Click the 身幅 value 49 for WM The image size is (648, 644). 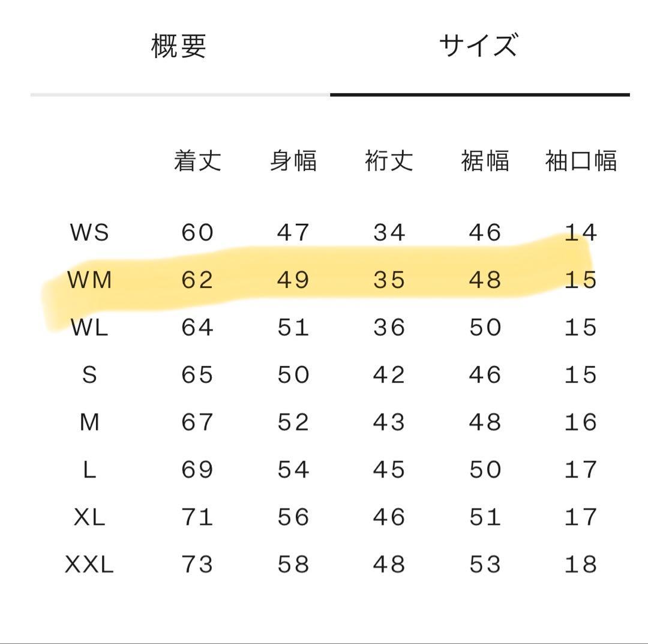[x=293, y=280]
